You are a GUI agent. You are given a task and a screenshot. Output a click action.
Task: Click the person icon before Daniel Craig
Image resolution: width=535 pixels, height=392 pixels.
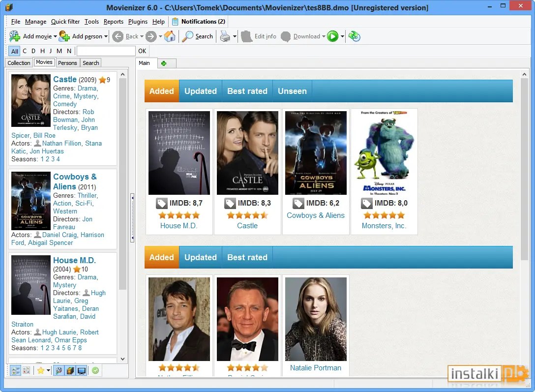tap(37, 235)
